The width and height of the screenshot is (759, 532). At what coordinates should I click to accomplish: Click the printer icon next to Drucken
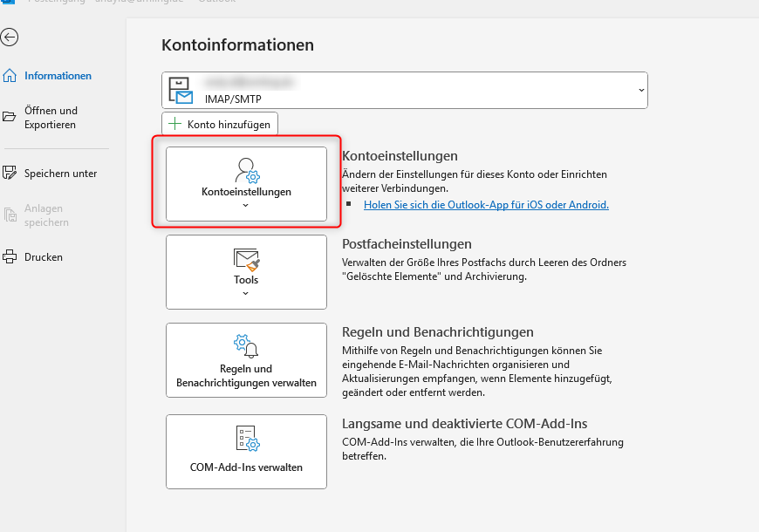[x=10, y=257]
